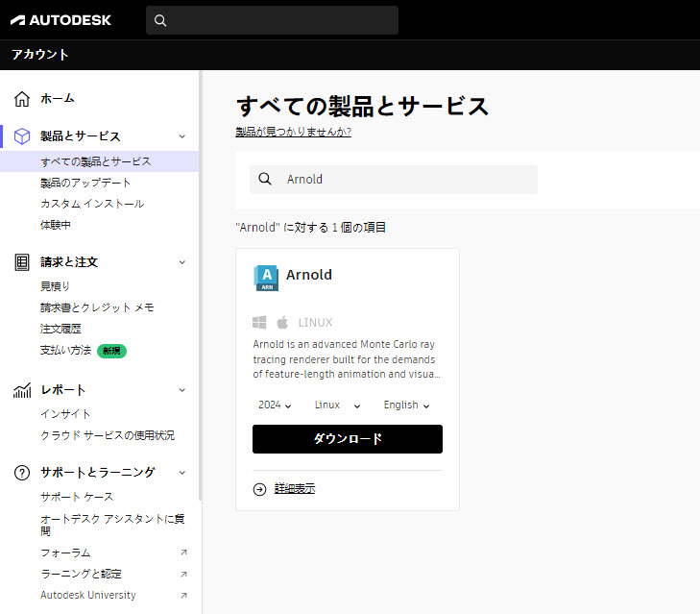Click the Arnold product search field
Image resolution: width=700 pixels, height=614 pixels.
pyautogui.click(x=394, y=179)
